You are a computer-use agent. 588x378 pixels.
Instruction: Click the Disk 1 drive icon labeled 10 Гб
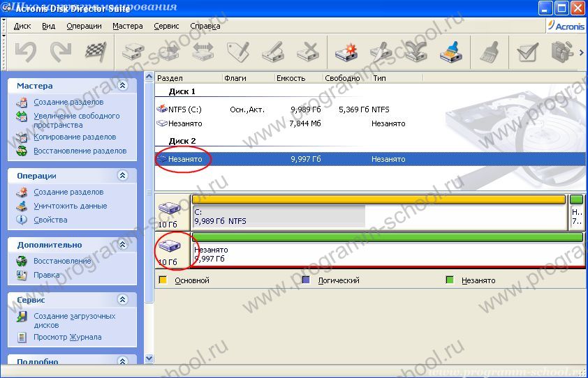[170, 207]
